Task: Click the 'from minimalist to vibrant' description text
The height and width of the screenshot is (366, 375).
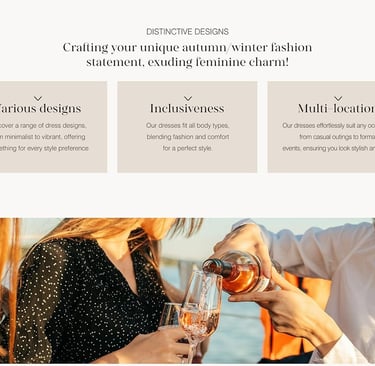Action: (43, 137)
